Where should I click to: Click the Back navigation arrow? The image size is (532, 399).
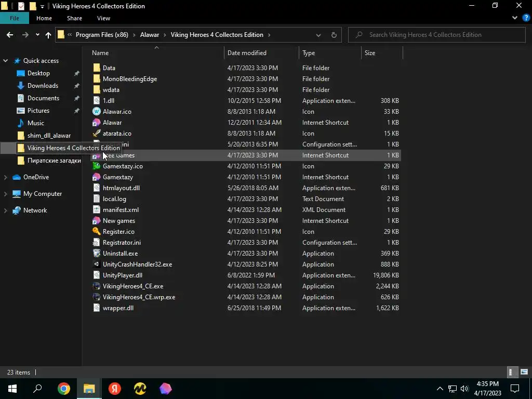pos(10,35)
